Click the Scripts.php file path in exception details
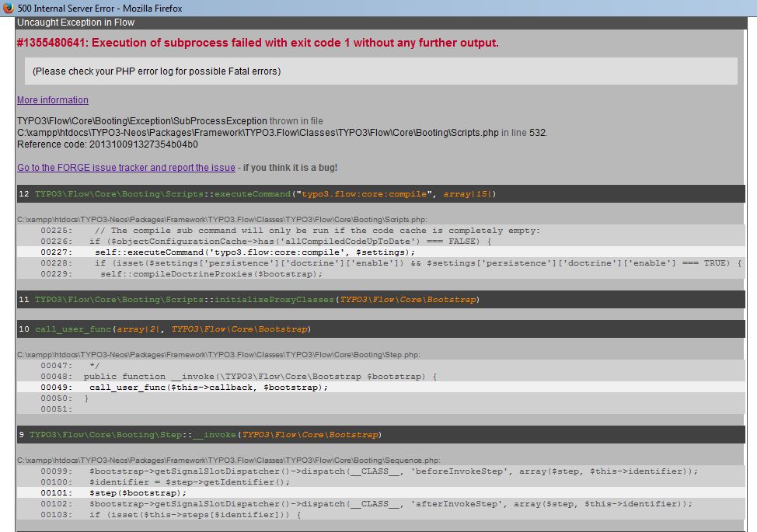This screenshot has height=532, width=757. coord(258,133)
